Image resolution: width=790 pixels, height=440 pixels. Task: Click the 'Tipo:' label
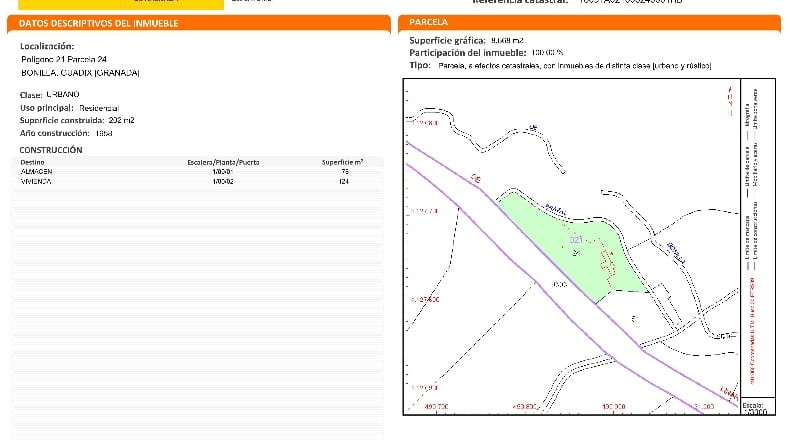(420, 65)
